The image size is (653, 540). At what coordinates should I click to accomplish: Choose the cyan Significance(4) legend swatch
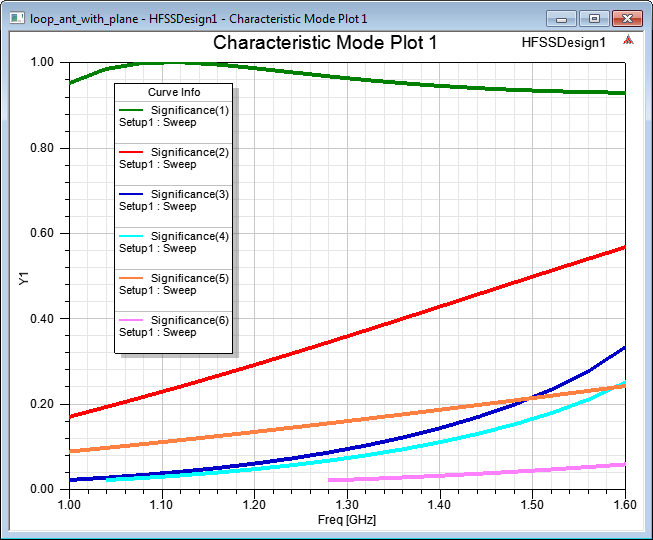pos(132,236)
